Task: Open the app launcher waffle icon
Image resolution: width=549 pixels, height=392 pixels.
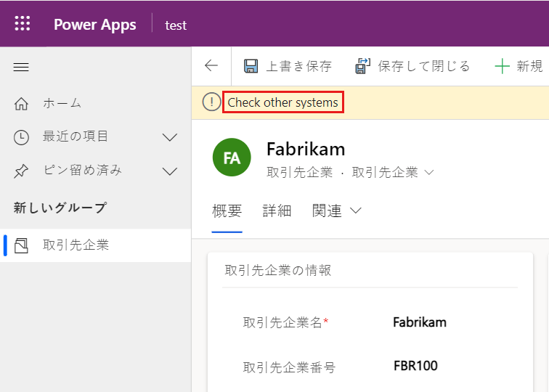Action: (23, 24)
